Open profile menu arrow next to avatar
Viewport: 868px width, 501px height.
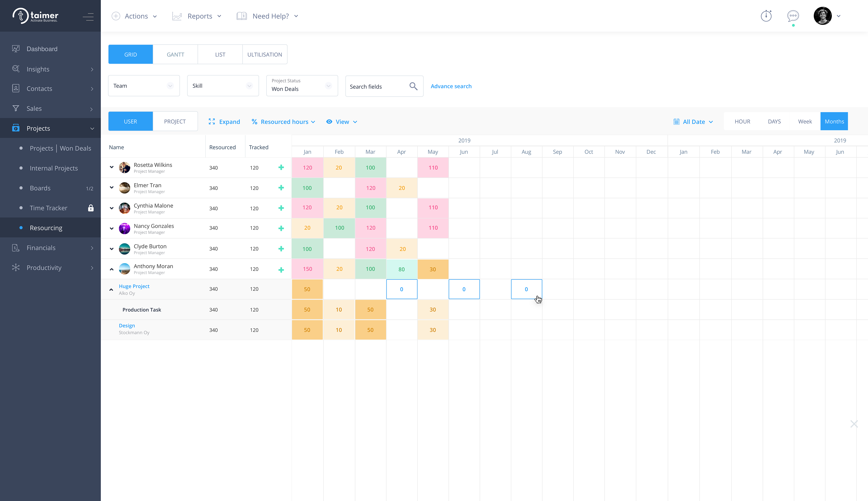point(839,16)
